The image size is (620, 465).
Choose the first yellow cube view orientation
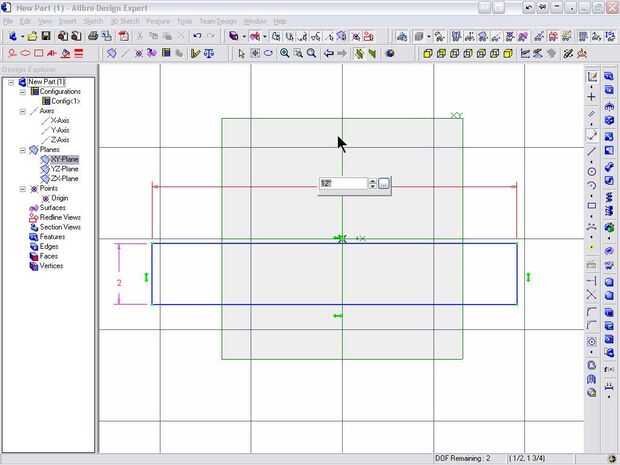(x=427, y=53)
